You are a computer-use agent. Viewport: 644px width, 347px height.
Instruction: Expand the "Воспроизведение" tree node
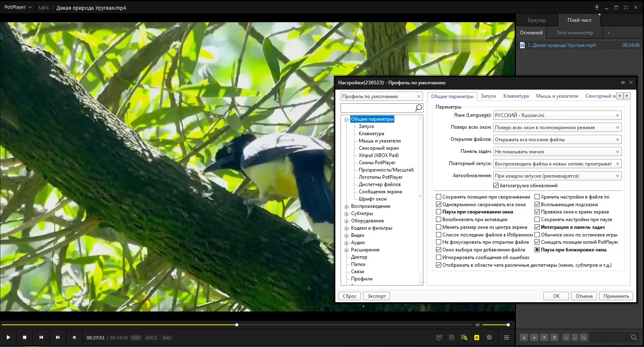pos(346,207)
